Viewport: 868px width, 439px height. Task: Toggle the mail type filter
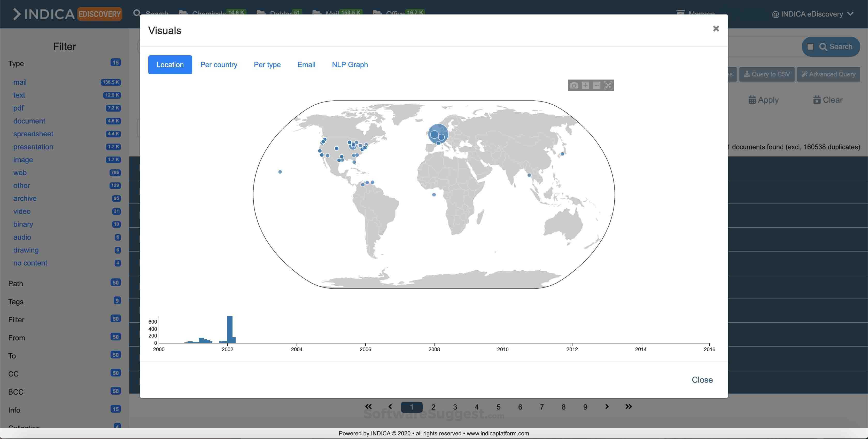(20, 82)
